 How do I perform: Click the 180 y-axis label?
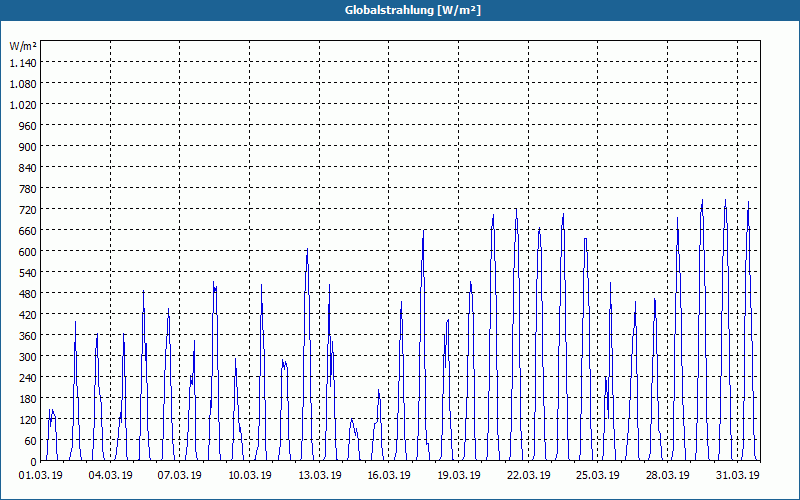tap(28, 398)
